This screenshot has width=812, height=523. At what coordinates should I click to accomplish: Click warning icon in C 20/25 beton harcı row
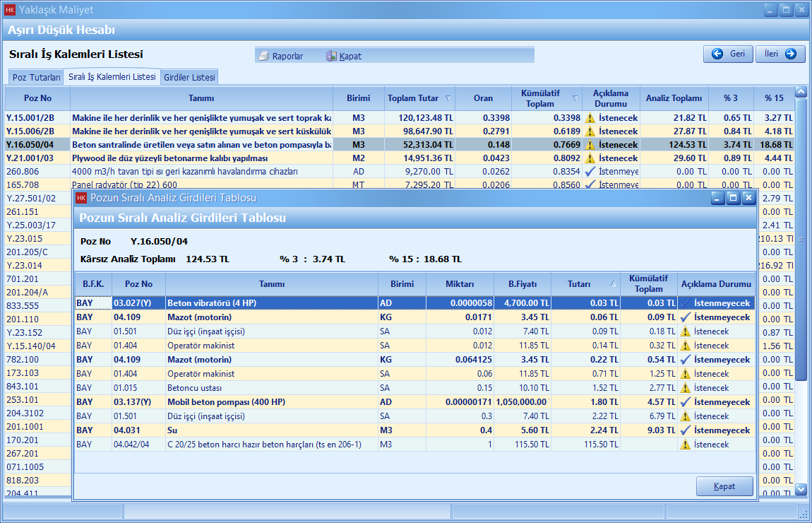point(685,445)
